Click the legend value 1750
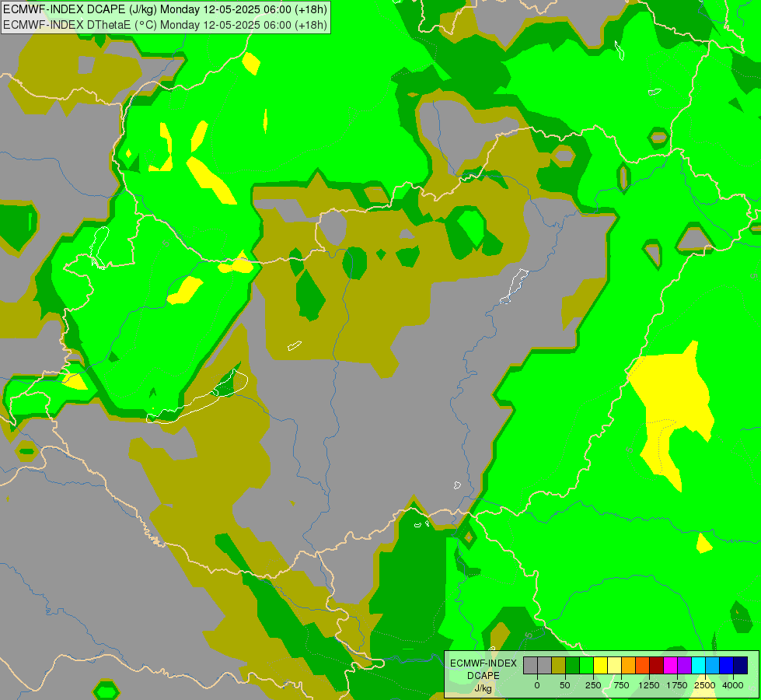This screenshot has width=761, height=700. 677,685
